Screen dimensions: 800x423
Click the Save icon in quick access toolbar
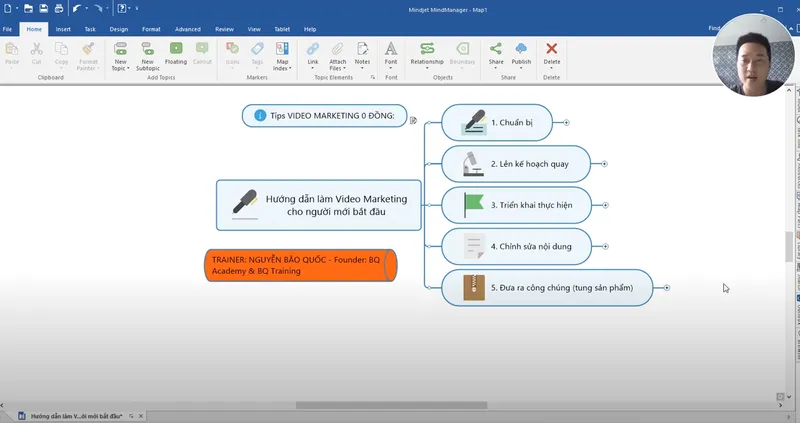tap(43, 8)
